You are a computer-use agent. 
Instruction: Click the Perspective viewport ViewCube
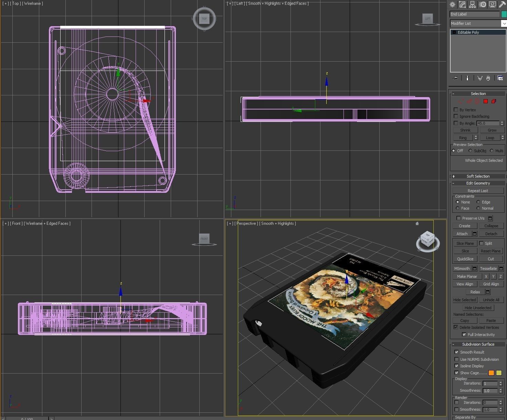427,239
